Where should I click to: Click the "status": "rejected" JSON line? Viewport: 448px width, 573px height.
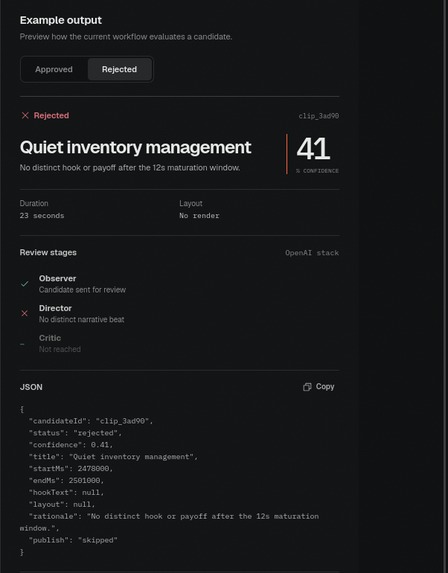[75, 433]
